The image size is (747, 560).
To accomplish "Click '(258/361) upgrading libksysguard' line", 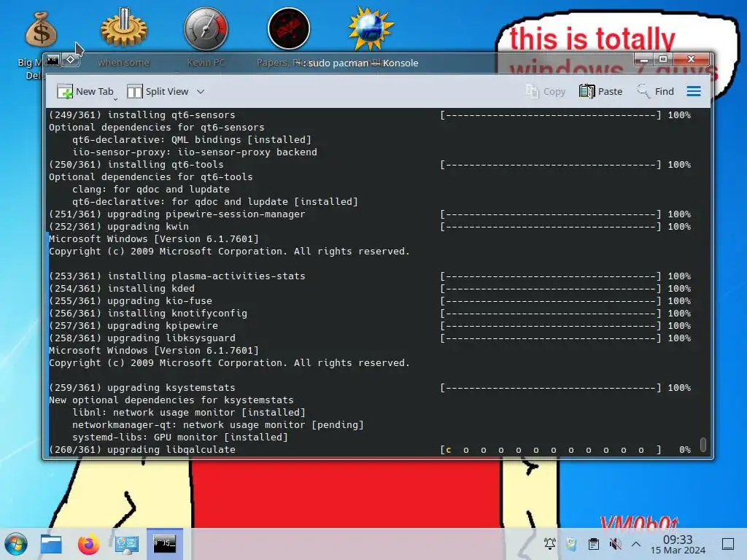I will pos(142,338).
